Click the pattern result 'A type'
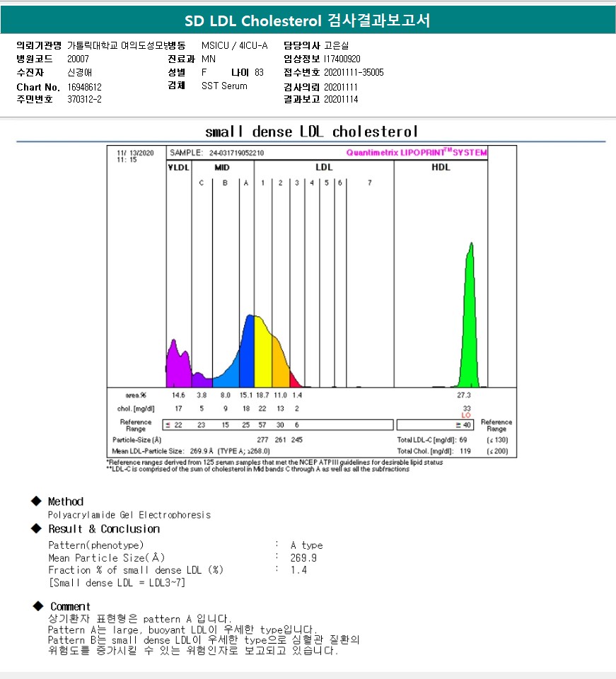616x679 pixels. 306,545
